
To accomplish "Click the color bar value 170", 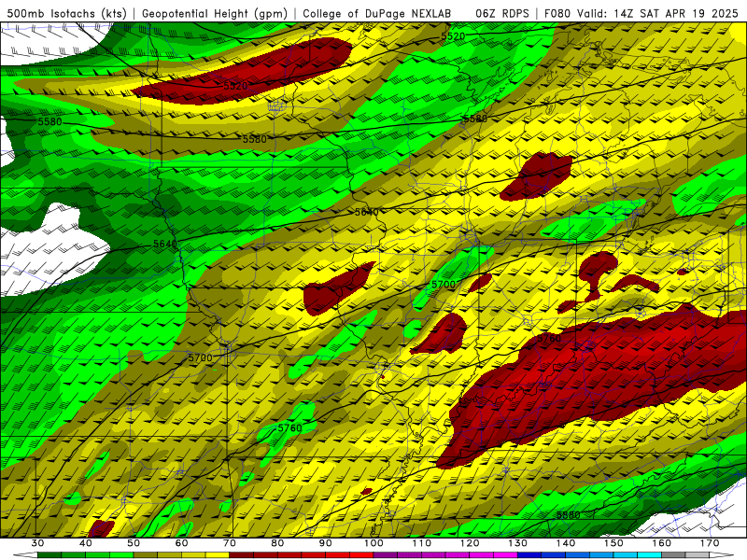I will [x=710, y=543].
